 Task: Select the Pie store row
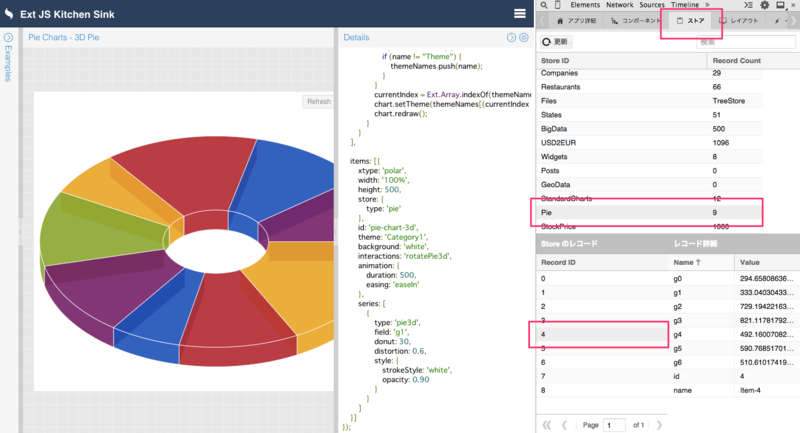(649, 212)
